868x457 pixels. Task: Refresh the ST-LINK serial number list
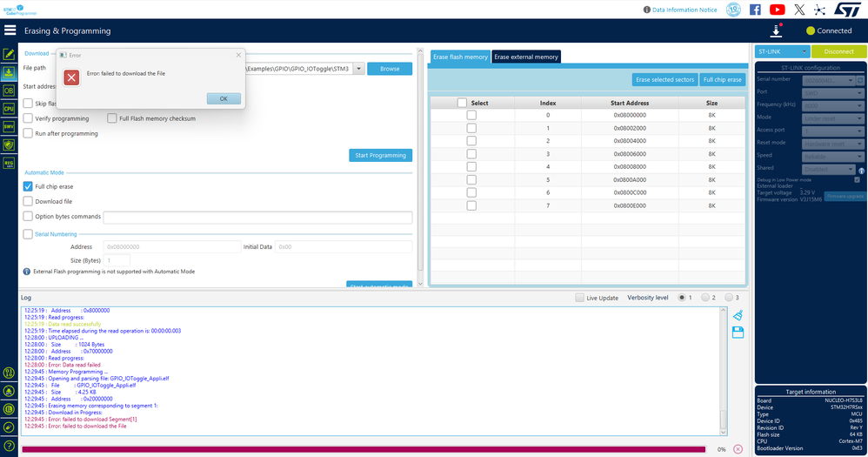[860, 80]
